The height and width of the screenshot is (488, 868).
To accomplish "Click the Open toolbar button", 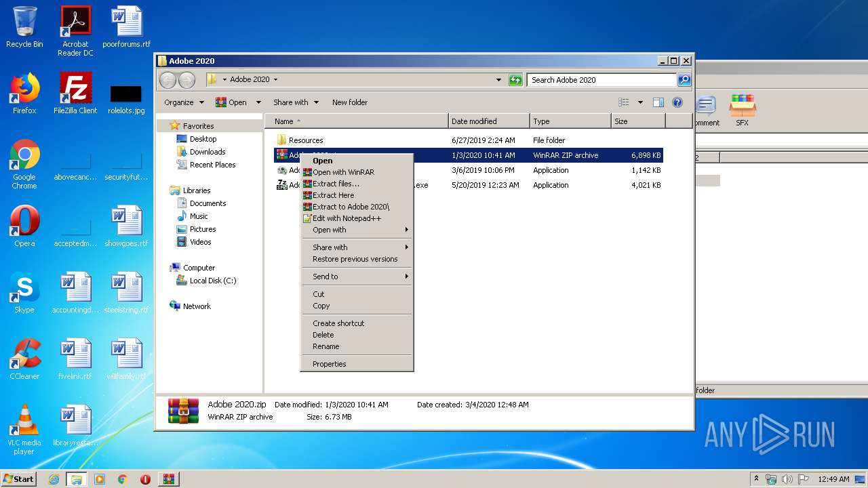I will coord(232,102).
